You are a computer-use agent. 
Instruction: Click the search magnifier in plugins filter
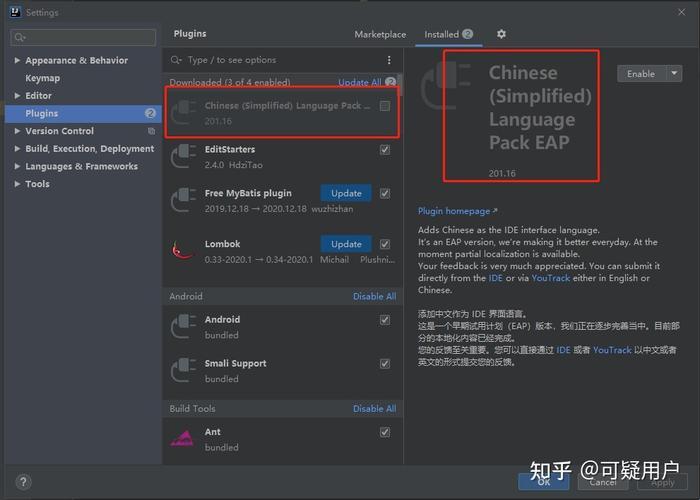click(x=176, y=60)
